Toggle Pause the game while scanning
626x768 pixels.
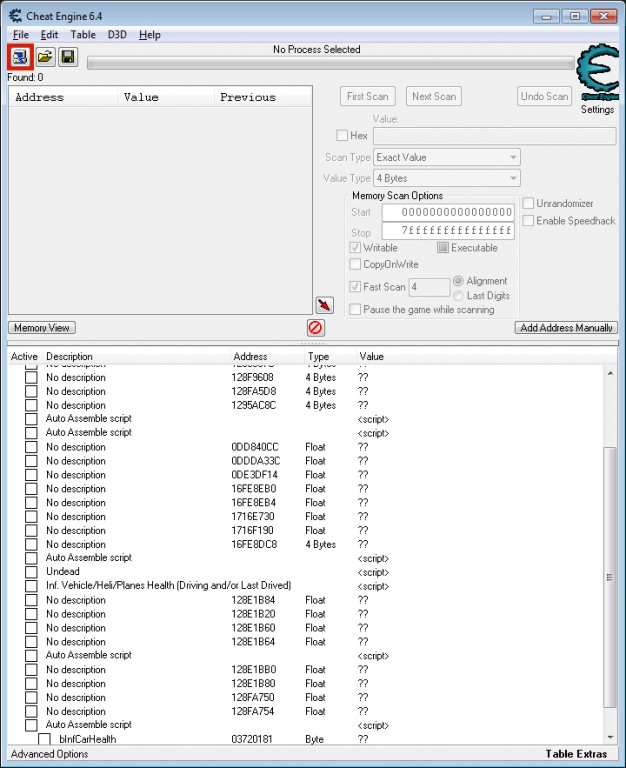[x=355, y=309]
